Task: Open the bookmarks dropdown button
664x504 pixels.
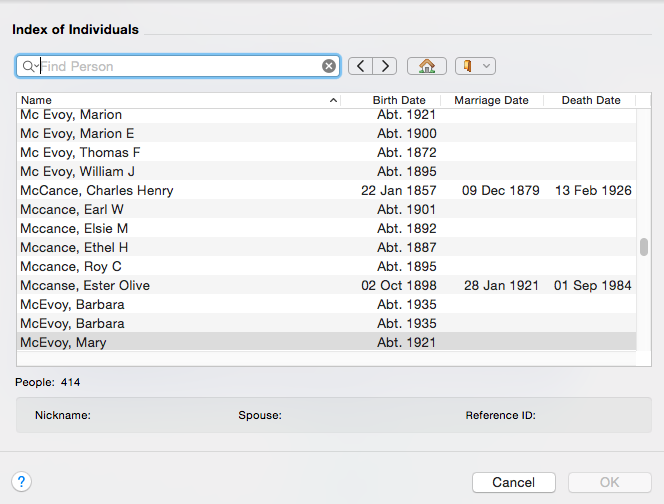Action: [x=475, y=66]
